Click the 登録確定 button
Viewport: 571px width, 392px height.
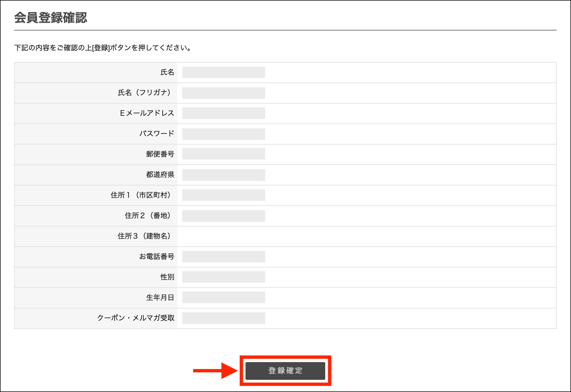pos(285,370)
